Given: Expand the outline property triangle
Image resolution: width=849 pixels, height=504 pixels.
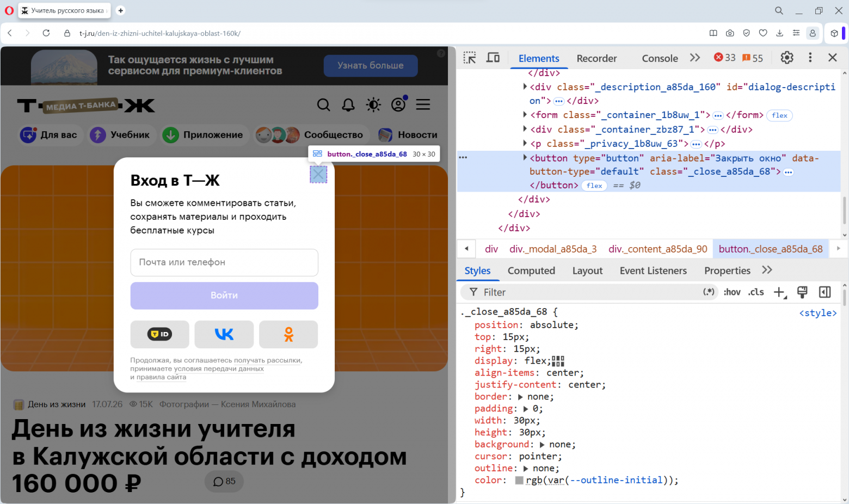Looking at the screenshot, I should click(526, 469).
